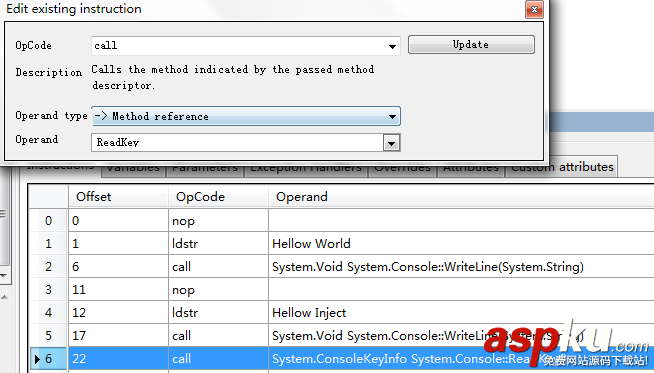Click the nop opcode at offset 11
The width and height of the screenshot is (654, 373).
tap(218, 290)
